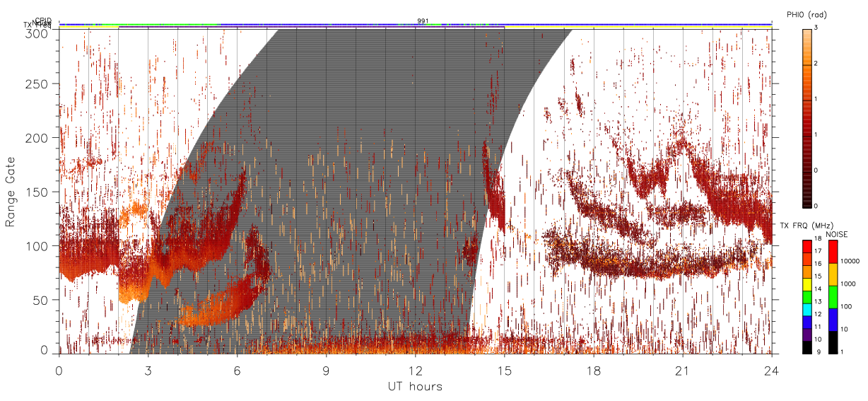Click the NOISE legend tick label 1000
The image size is (868, 401).
(x=849, y=284)
